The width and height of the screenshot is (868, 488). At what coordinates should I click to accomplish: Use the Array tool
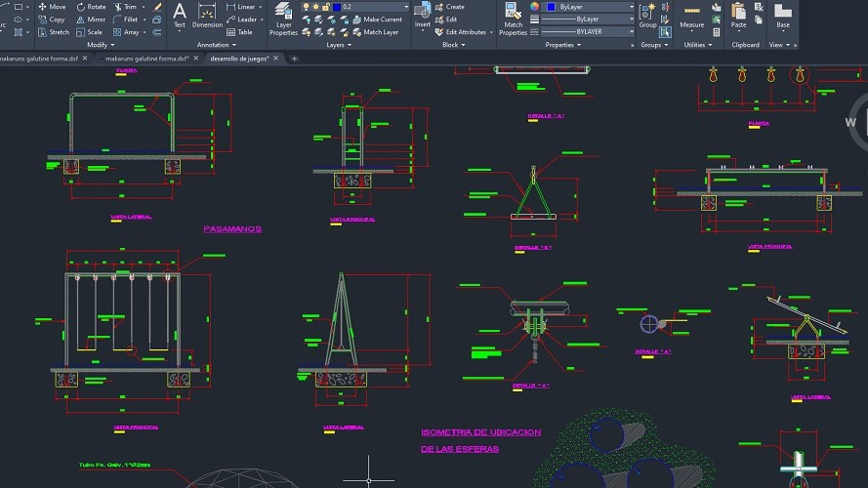coord(126,32)
